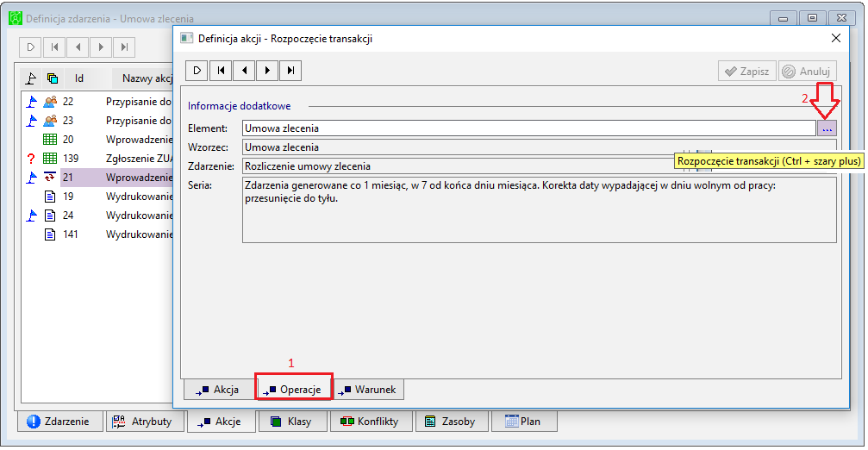Click the Zapisz button
The height and width of the screenshot is (450, 868).
click(747, 72)
